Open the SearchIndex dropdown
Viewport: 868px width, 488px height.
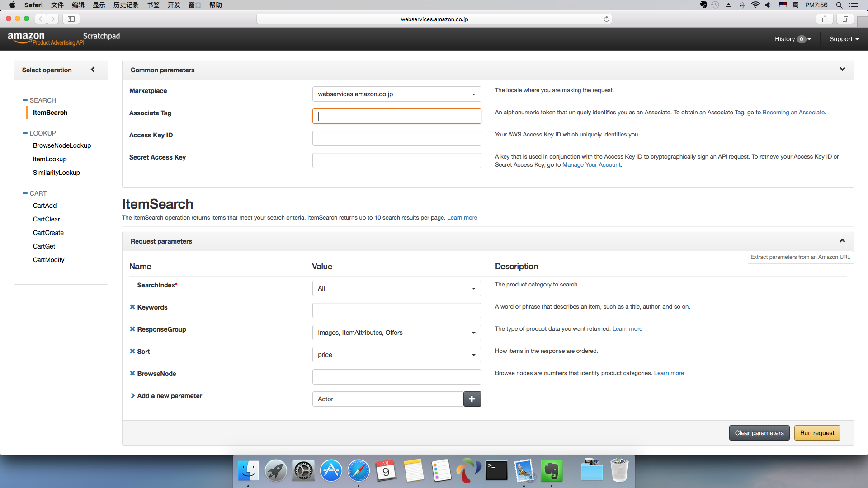pos(396,288)
